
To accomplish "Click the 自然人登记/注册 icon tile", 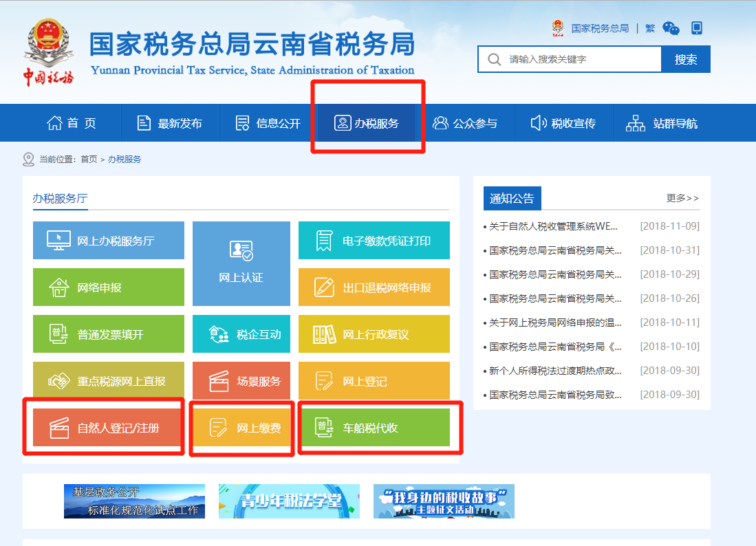I will [109, 428].
